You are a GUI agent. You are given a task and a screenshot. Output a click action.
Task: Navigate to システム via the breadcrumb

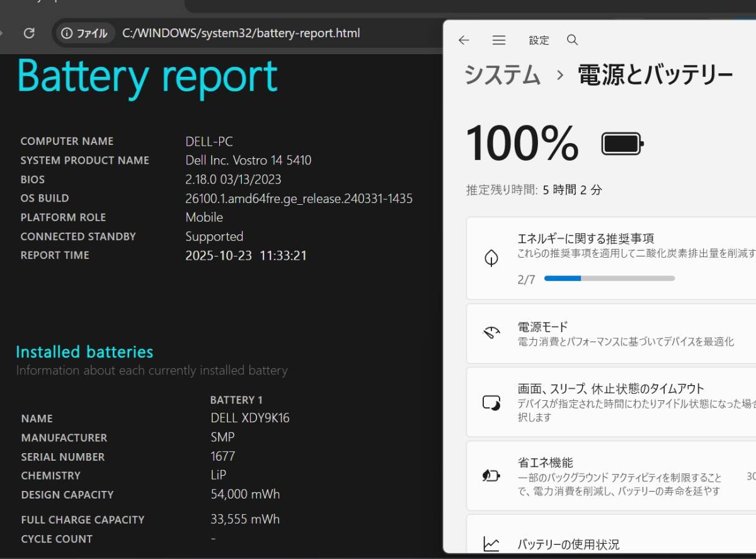tap(502, 76)
